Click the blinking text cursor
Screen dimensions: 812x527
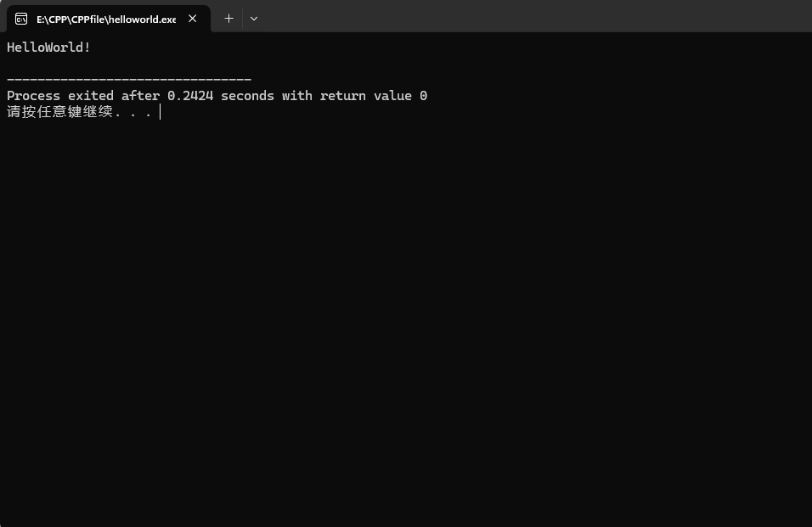tap(160, 112)
